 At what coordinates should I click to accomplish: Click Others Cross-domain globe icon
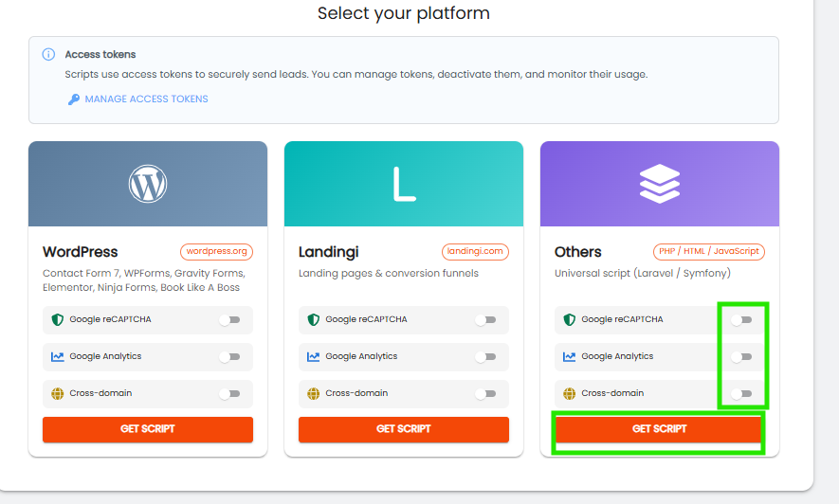pos(569,394)
